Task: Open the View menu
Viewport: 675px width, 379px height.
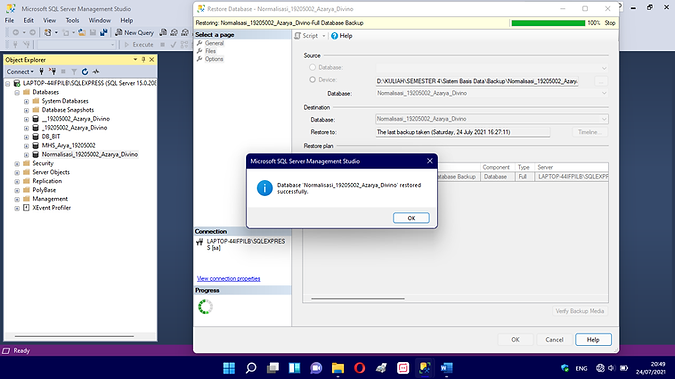Action: [50, 20]
